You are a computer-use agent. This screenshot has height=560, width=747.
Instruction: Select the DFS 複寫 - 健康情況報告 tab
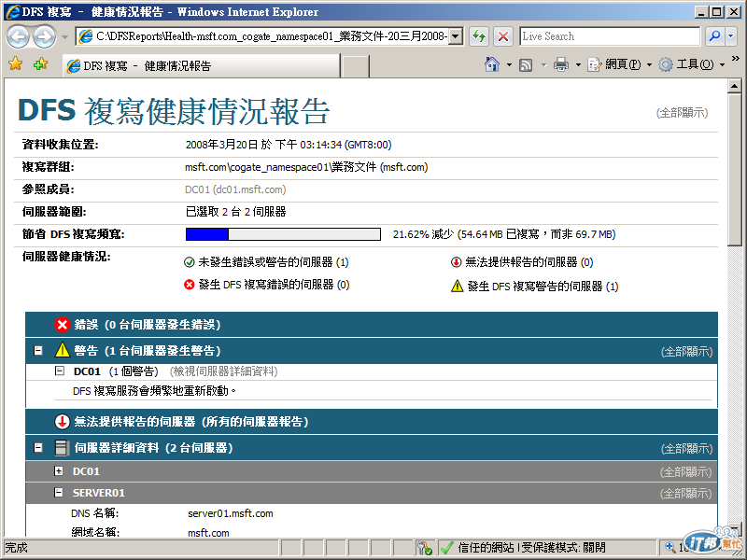pyautogui.click(x=201, y=65)
